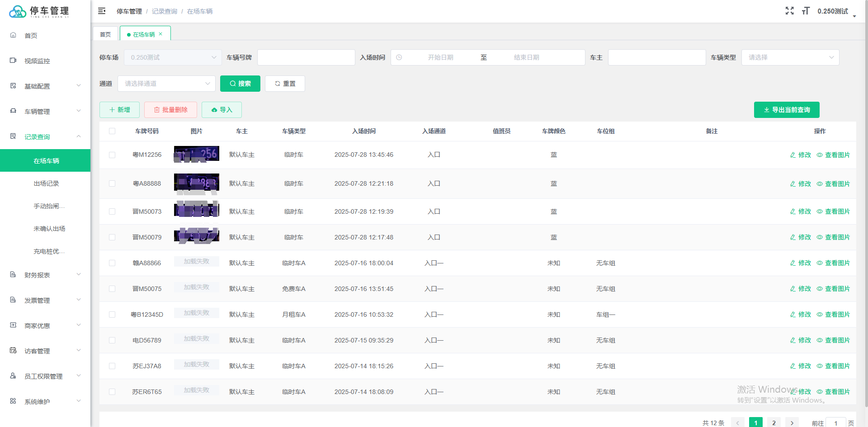This screenshot has width=868, height=427.
Task: Open the 车辆类型 dropdown
Action: [x=790, y=57]
